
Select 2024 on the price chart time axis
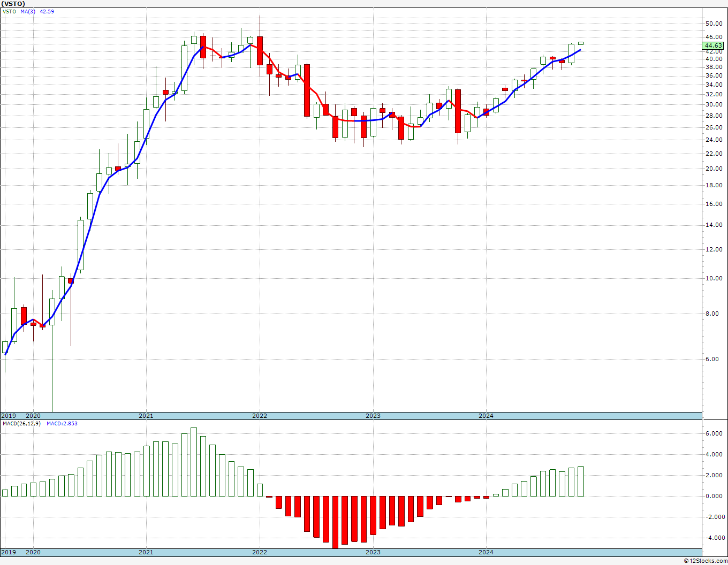486,416
